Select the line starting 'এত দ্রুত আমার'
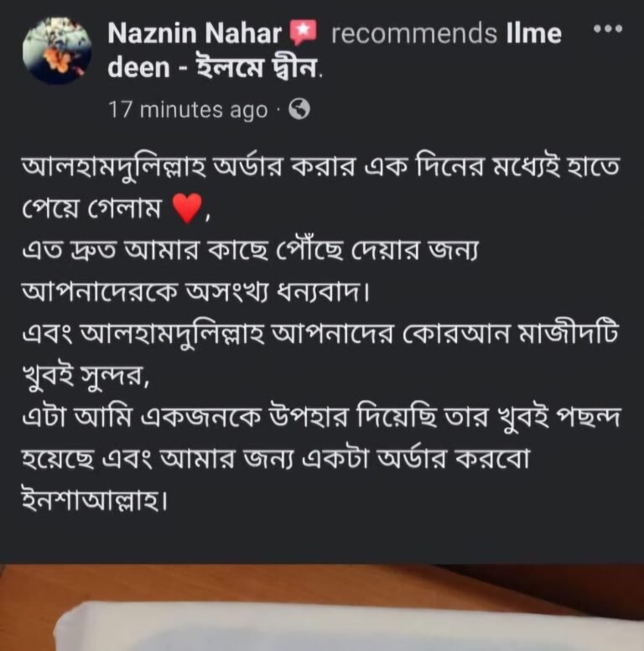Viewport: 644px width, 651px height. point(250,250)
